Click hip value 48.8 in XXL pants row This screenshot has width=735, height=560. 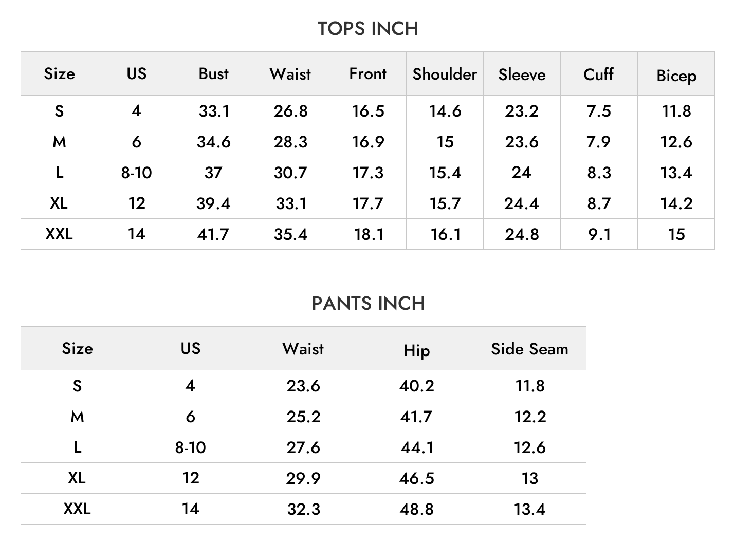pyautogui.click(x=416, y=509)
